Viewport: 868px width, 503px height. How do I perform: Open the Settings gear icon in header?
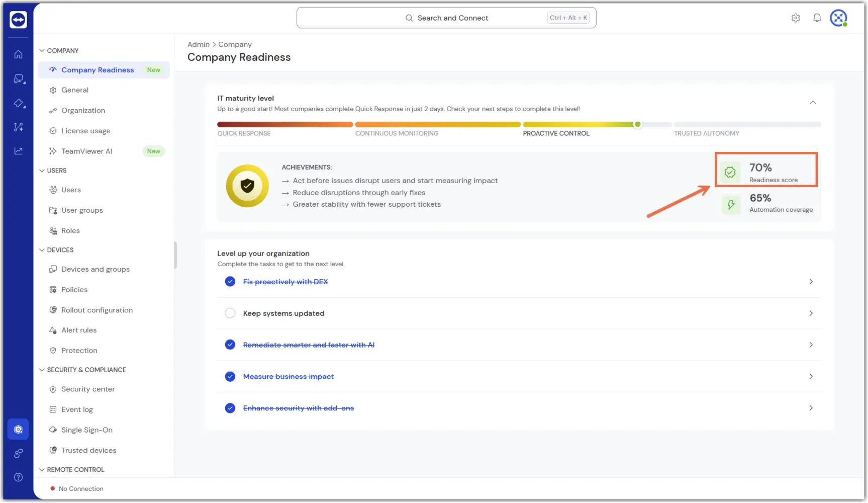click(x=796, y=18)
